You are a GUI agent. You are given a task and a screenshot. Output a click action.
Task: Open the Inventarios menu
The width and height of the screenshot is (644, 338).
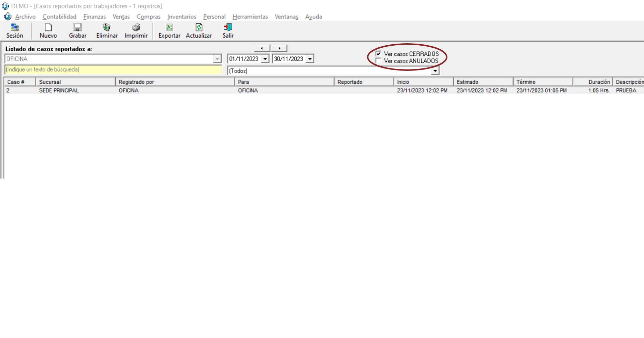point(181,17)
